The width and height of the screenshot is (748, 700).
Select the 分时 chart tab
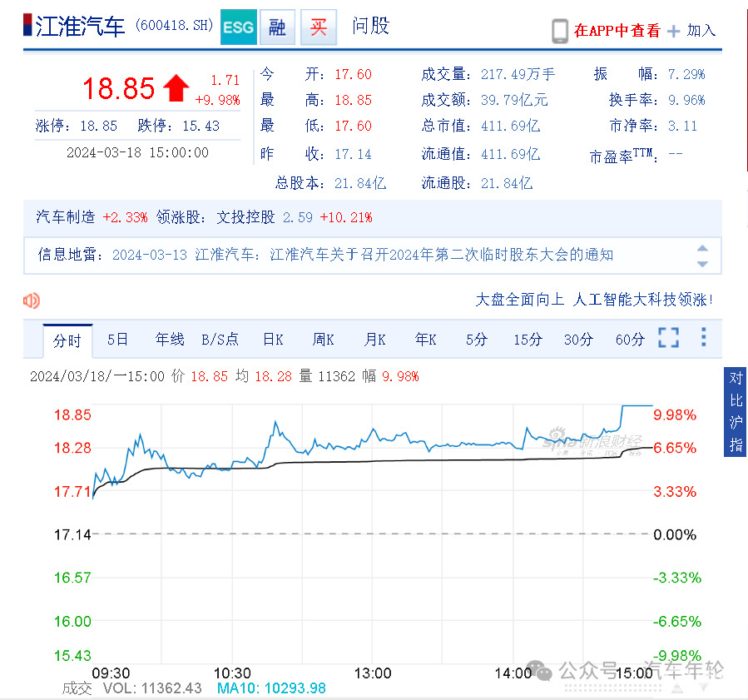coord(67,340)
